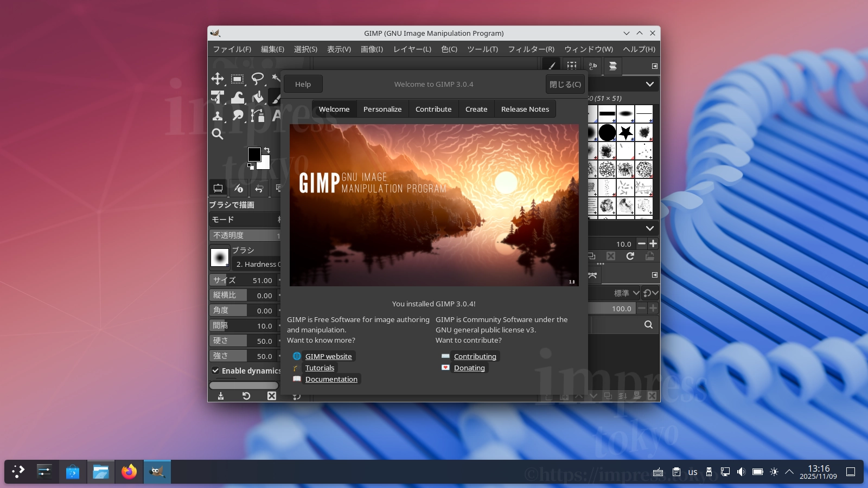868x488 pixels.
Task: Open layer mode group switcher
Action: [x=650, y=293]
